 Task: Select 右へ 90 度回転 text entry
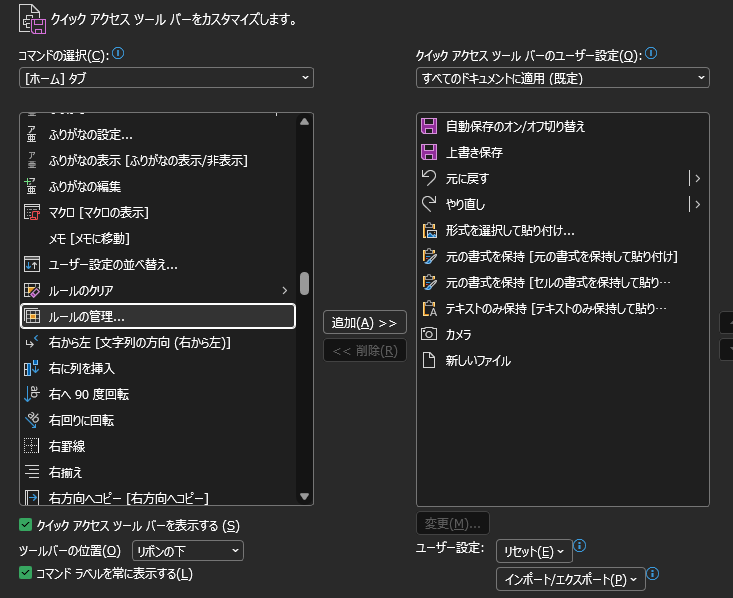89,395
